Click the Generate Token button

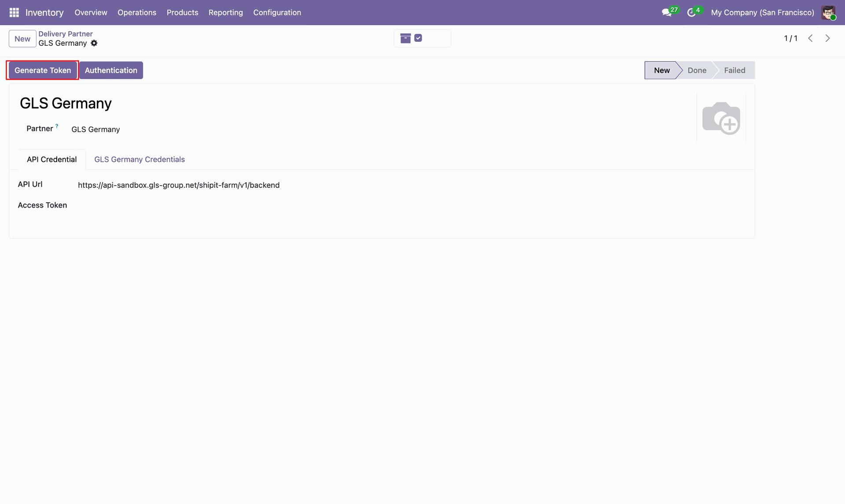pyautogui.click(x=43, y=70)
